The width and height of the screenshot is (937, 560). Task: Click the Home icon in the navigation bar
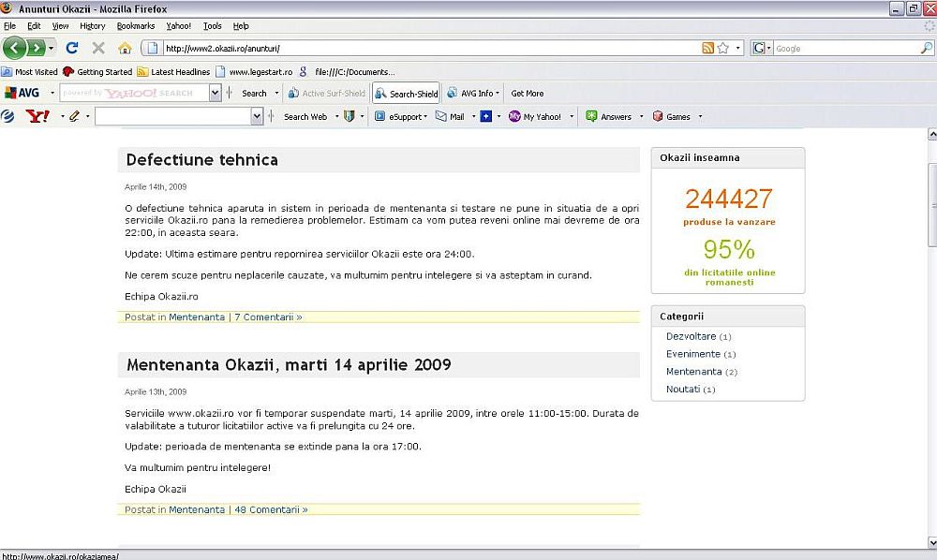(x=124, y=48)
